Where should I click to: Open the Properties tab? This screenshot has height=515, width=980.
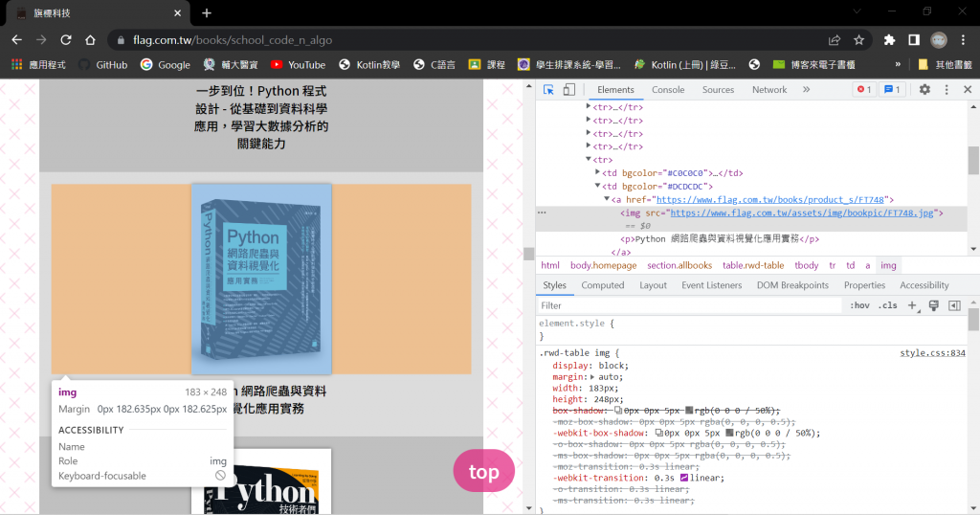point(864,285)
